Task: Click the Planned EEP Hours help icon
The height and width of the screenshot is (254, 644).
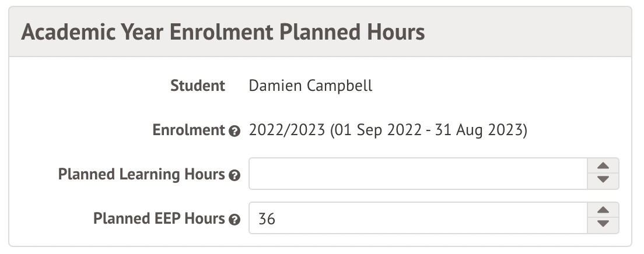Action: point(235,220)
